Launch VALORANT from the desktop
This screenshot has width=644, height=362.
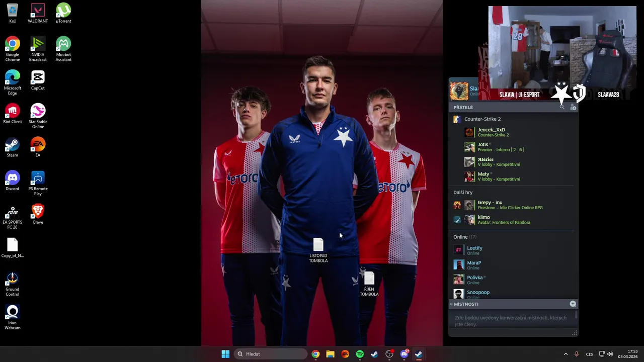pos(38,14)
